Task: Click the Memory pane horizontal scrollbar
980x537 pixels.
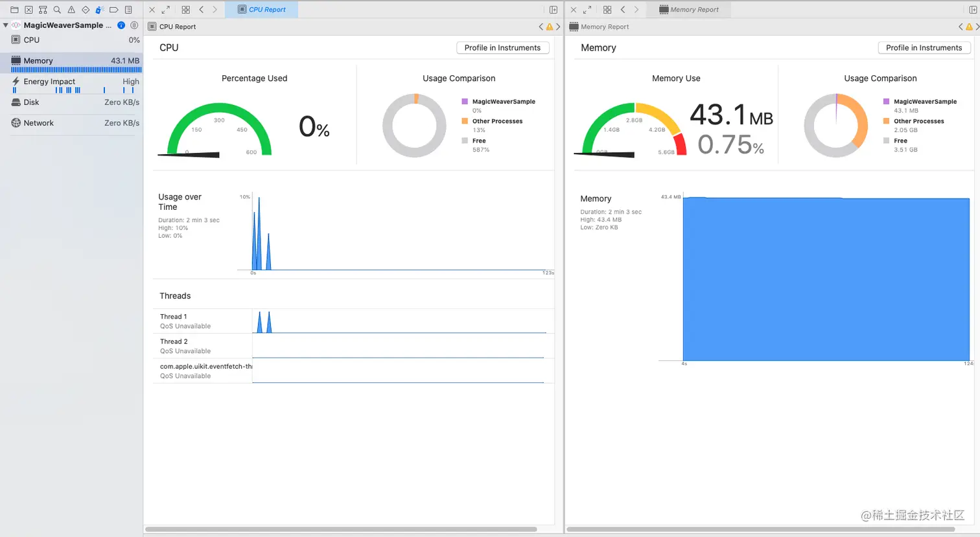Action: [x=761, y=529]
